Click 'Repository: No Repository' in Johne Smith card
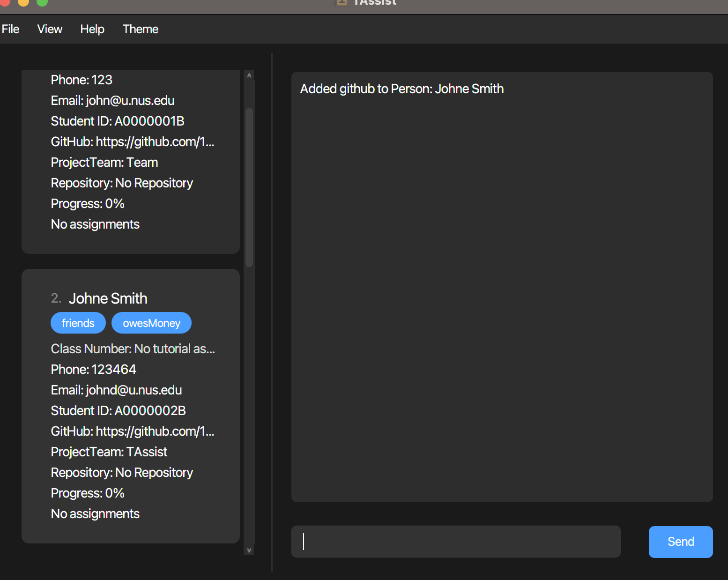The image size is (728, 580). 122,473
